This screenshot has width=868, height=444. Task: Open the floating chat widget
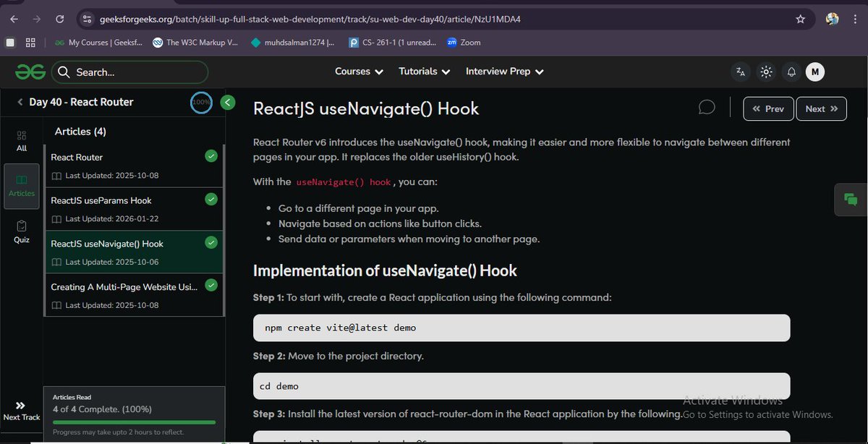(851, 200)
